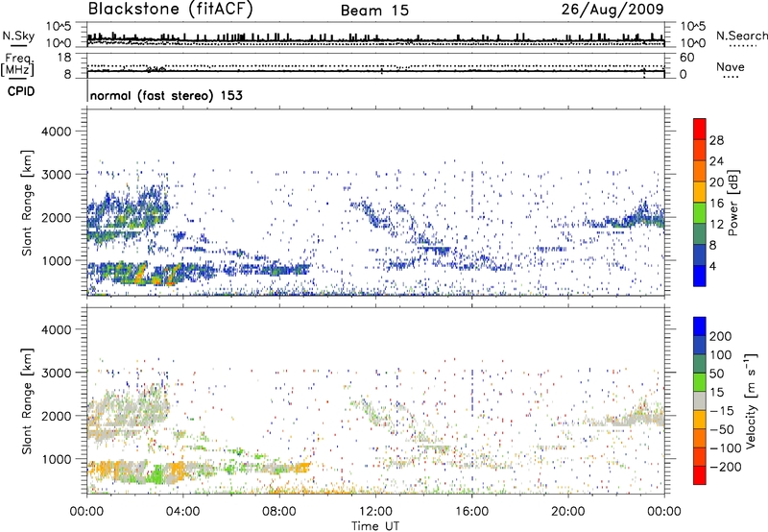Click the '28' power colorbar tick value
This screenshot has height=532, width=768.
(x=716, y=140)
